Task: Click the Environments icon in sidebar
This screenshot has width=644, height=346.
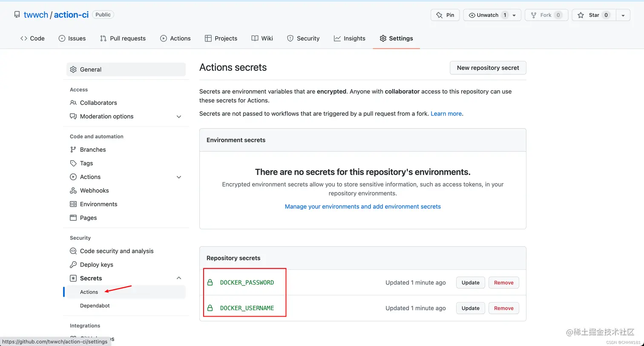Action: pos(73,204)
